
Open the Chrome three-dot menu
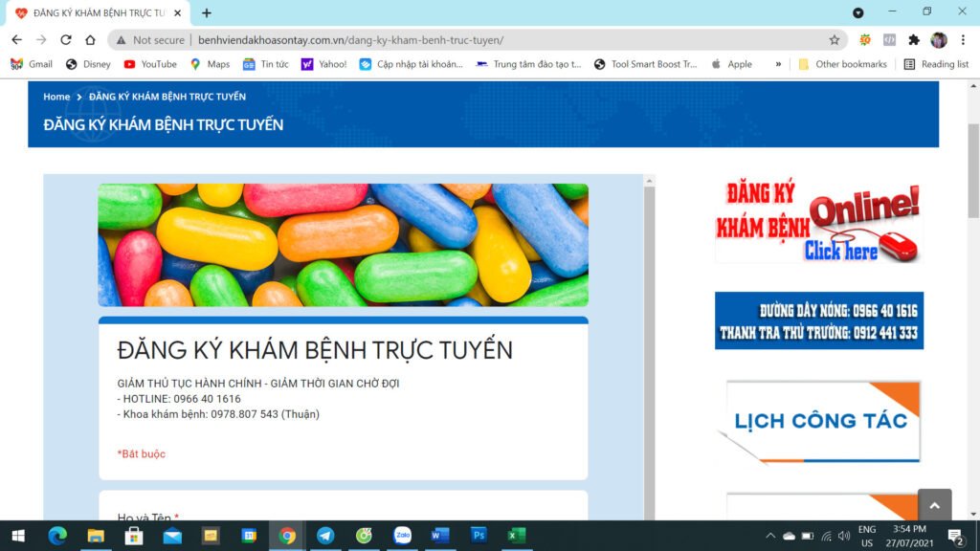[963, 40]
